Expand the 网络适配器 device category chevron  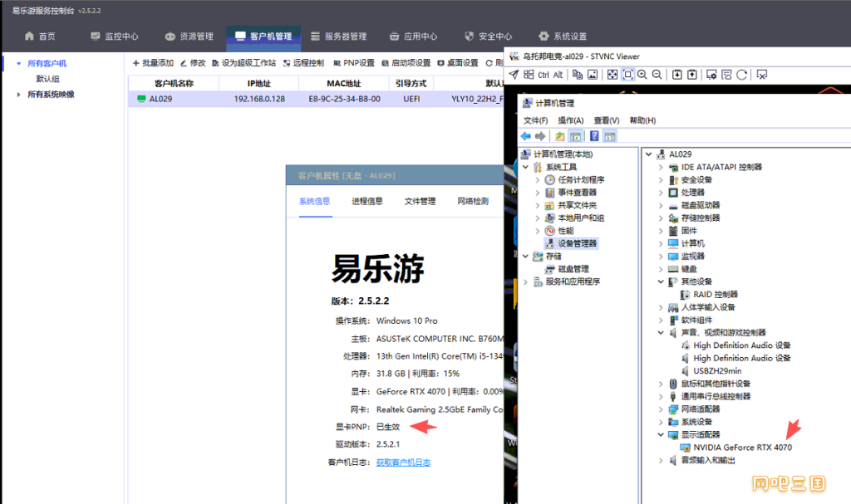coord(661,409)
